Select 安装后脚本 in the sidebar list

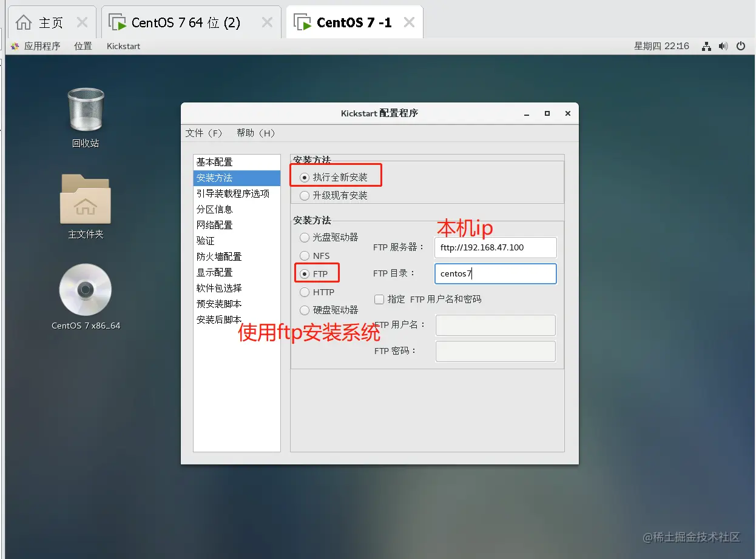coord(237,320)
